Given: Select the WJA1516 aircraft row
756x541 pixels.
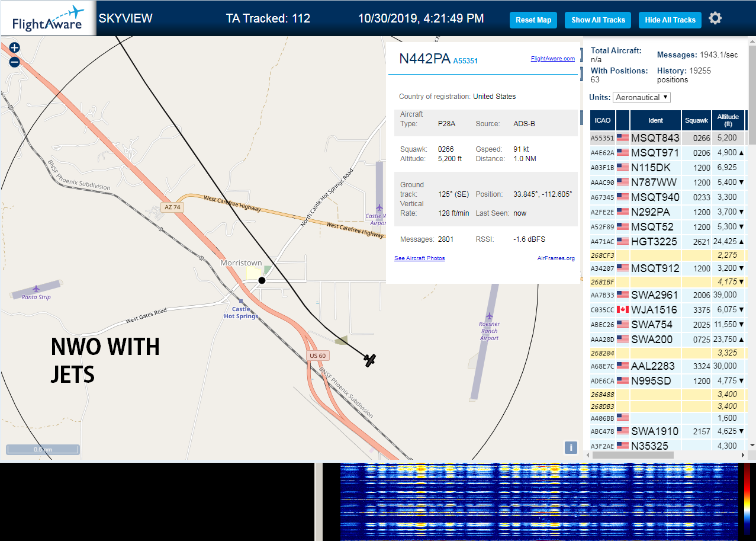Looking at the screenshot, I should click(x=668, y=309).
